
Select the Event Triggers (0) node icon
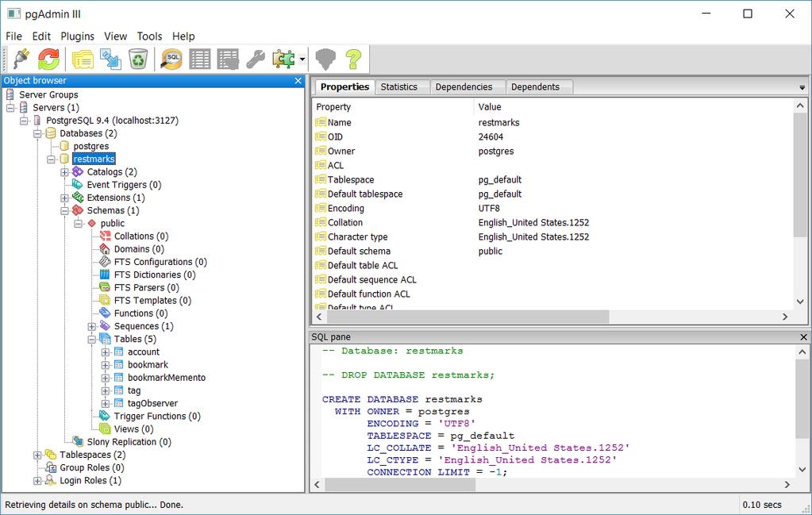(78, 184)
